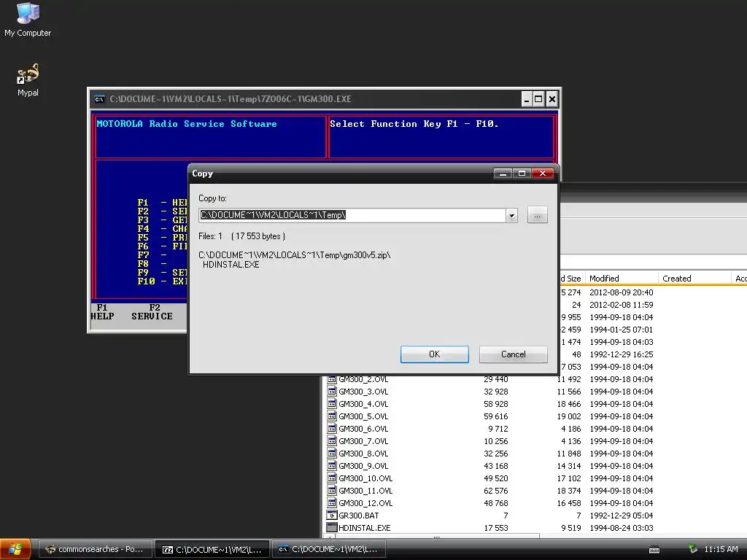Close the Copy dialog
Screen dimensions: 747x560
tap(543, 174)
